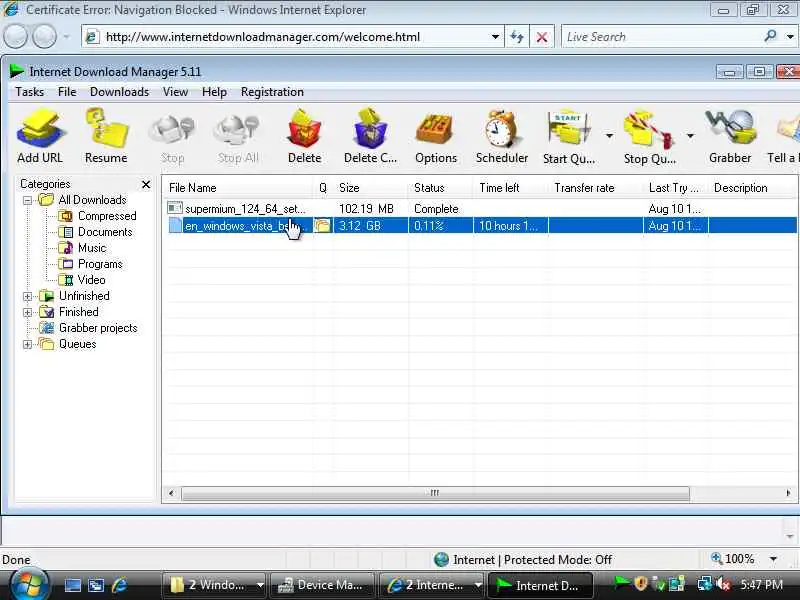This screenshot has height=600, width=800.
Task: Click the queue folder icon in vista row
Action: click(322, 225)
